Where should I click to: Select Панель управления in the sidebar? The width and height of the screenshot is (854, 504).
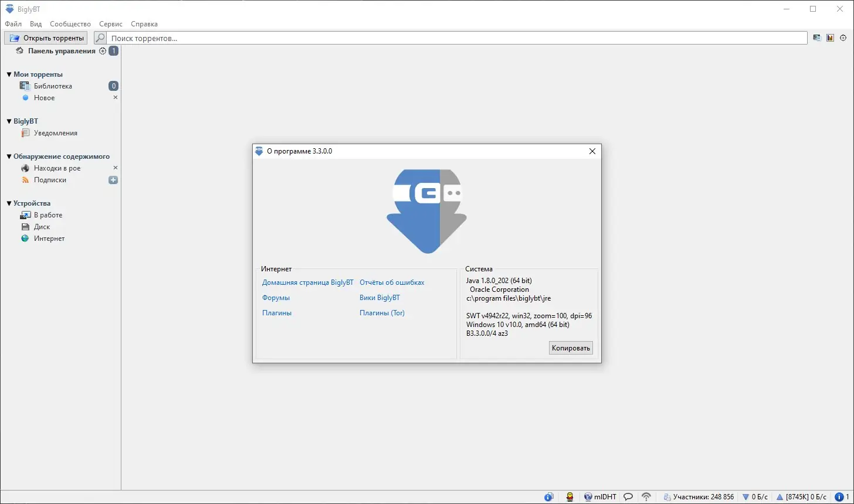[62, 51]
